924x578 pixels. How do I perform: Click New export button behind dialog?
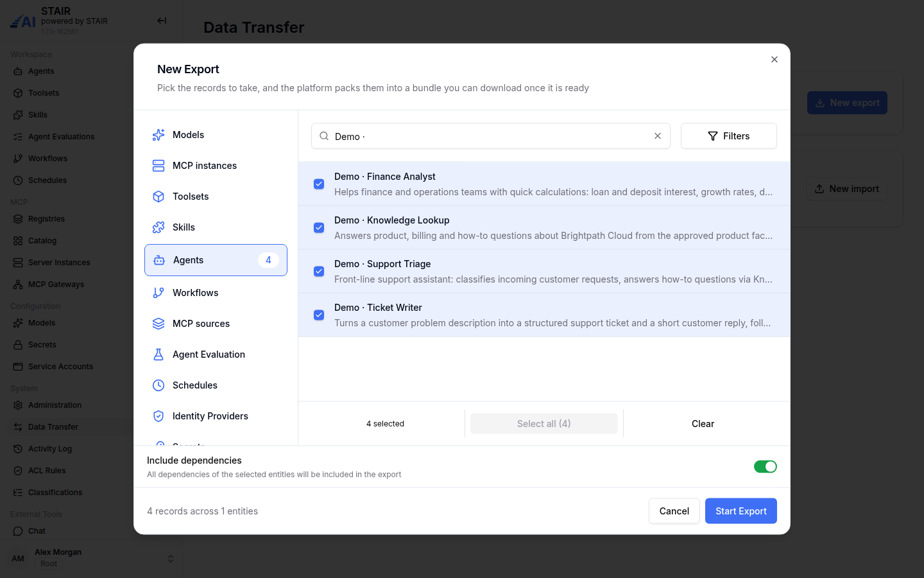click(847, 103)
